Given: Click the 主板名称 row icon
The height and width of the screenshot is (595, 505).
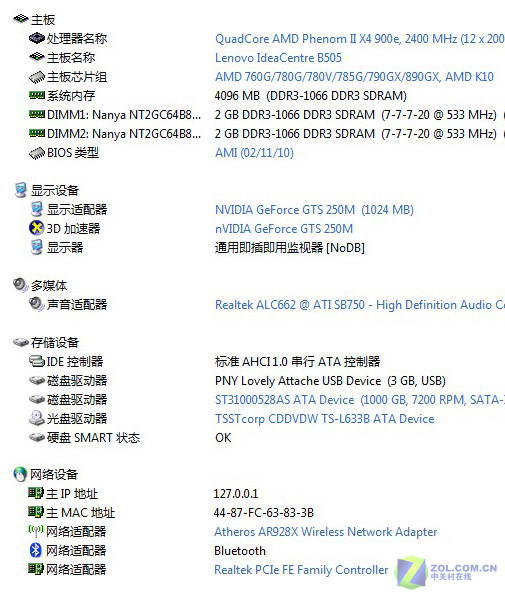Looking at the screenshot, I should tap(37, 57).
